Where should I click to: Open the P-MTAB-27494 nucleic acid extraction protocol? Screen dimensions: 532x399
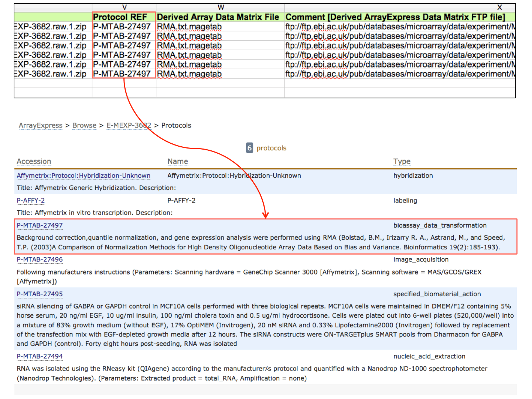(40, 357)
